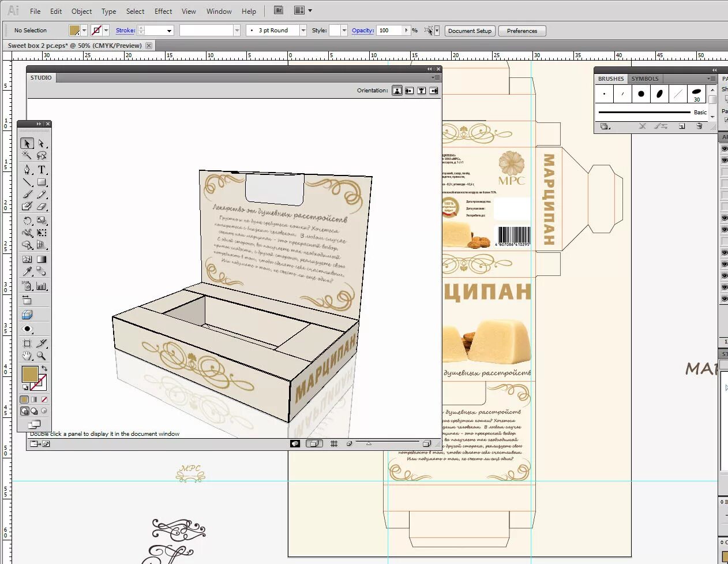The width and height of the screenshot is (728, 564).
Task: Enable Color fill mode button in toolbox
Action: point(24,399)
